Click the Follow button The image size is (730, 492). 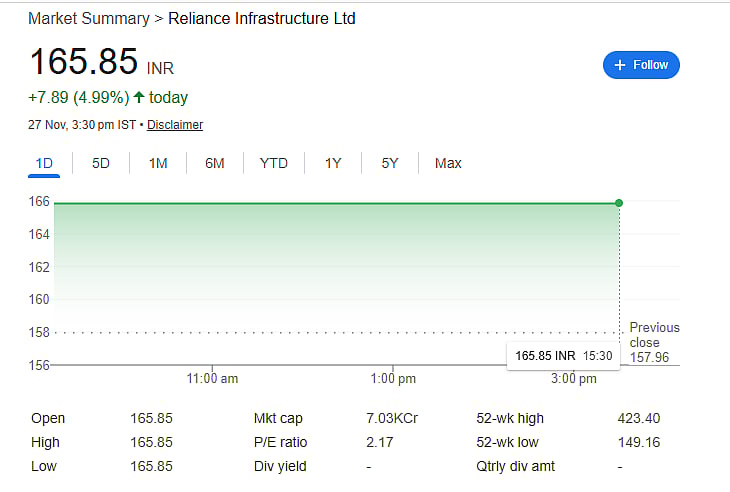click(641, 65)
